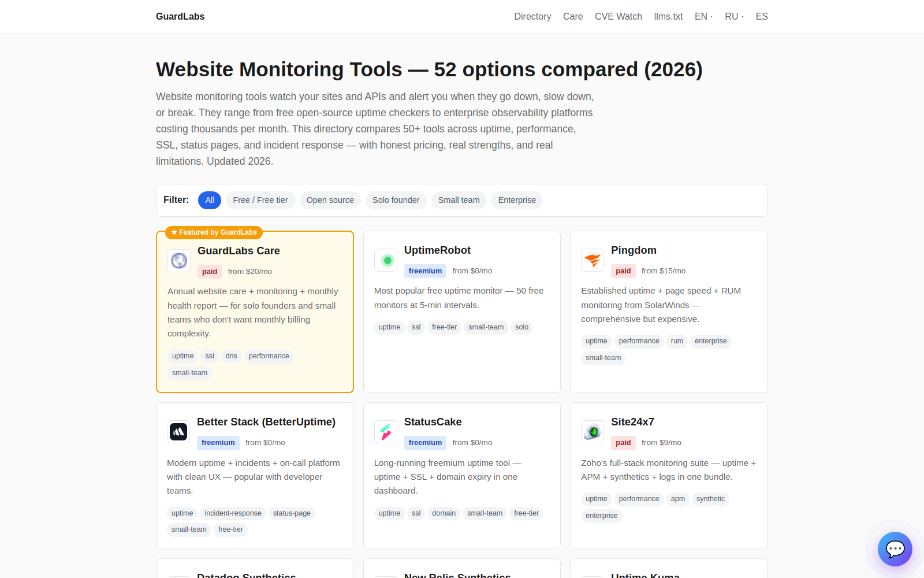The width and height of the screenshot is (924, 578).
Task: Open the Pingdom card title
Action: click(634, 250)
